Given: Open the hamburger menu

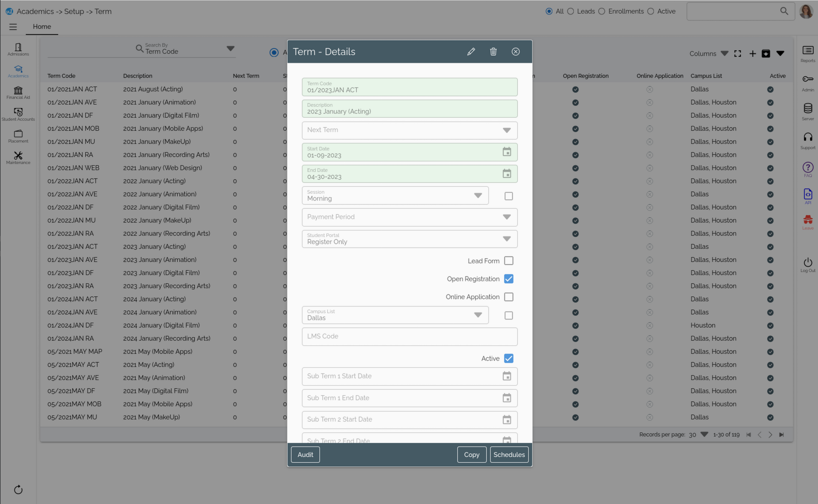Looking at the screenshot, I should click(13, 27).
